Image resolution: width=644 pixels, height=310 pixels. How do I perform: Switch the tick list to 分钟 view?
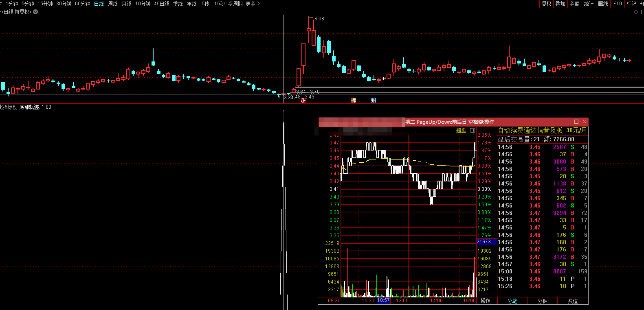[543, 301]
